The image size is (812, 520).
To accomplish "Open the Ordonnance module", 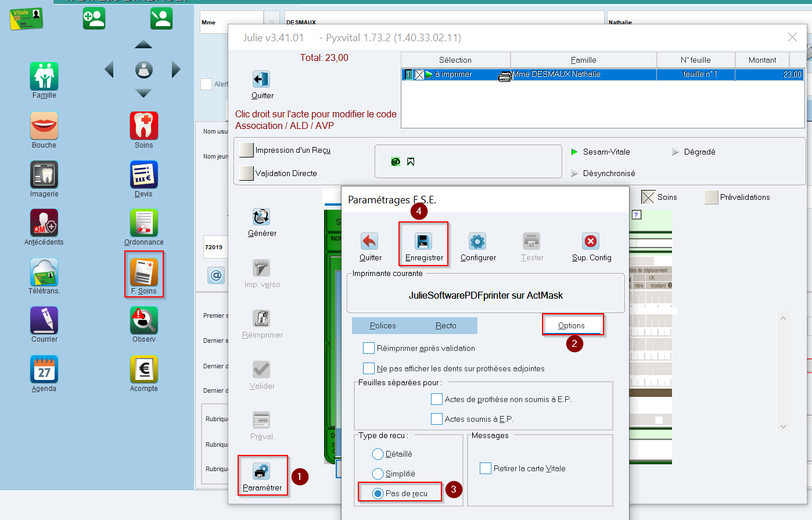I will [x=144, y=223].
